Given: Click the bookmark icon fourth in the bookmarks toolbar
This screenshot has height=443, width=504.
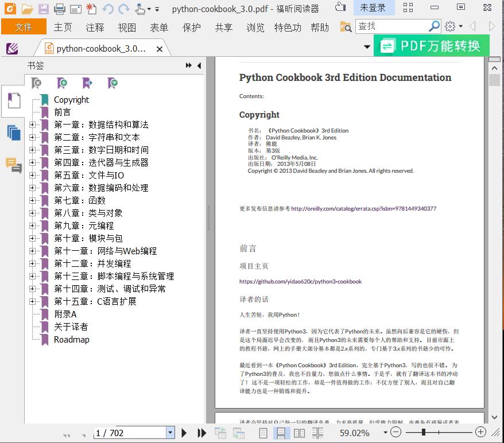Looking at the screenshot, I should pyautogui.click(x=113, y=83).
